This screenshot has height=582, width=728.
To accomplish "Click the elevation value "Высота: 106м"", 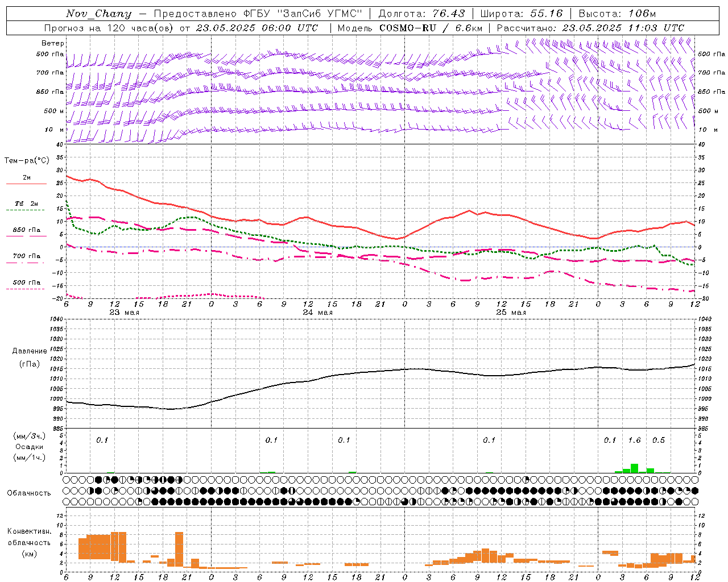I will [x=617, y=14].
